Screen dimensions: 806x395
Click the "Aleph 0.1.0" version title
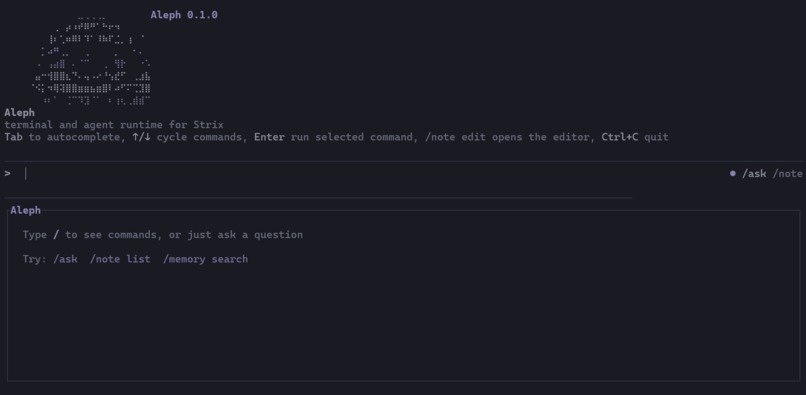point(184,15)
